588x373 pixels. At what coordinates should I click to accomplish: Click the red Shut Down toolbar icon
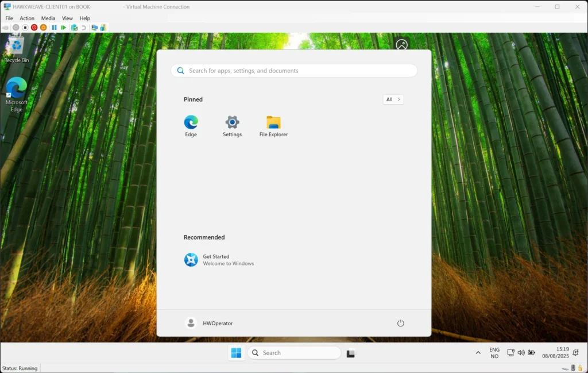(x=34, y=28)
